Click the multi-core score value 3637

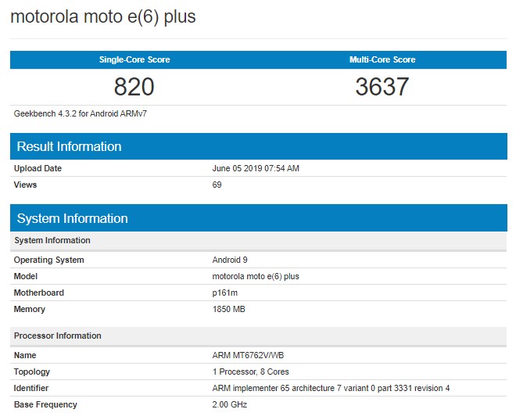tap(382, 87)
